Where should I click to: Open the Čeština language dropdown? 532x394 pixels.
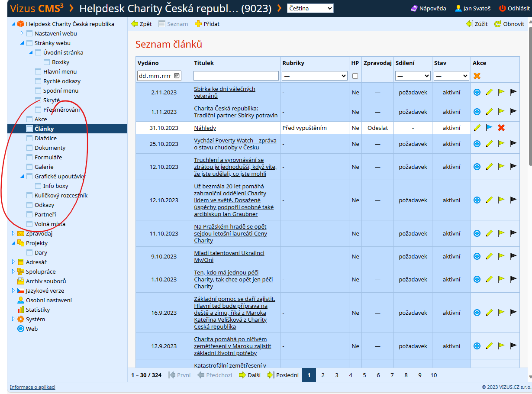[x=310, y=8]
